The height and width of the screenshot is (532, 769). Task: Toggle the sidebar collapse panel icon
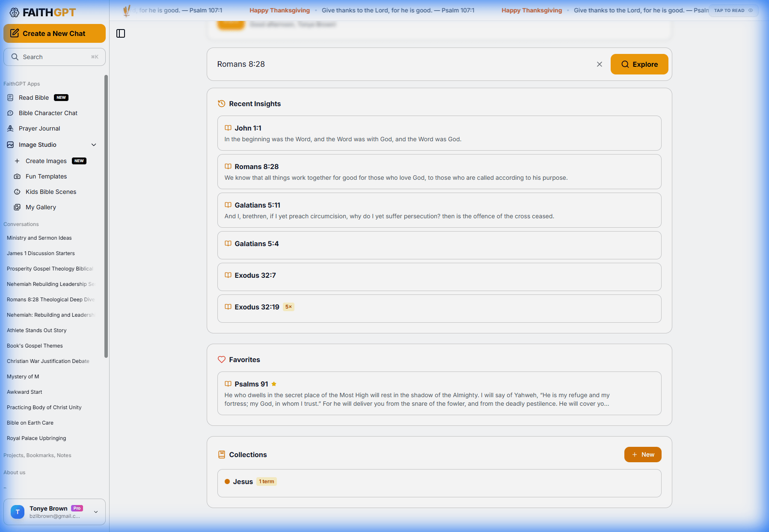[x=121, y=33]
